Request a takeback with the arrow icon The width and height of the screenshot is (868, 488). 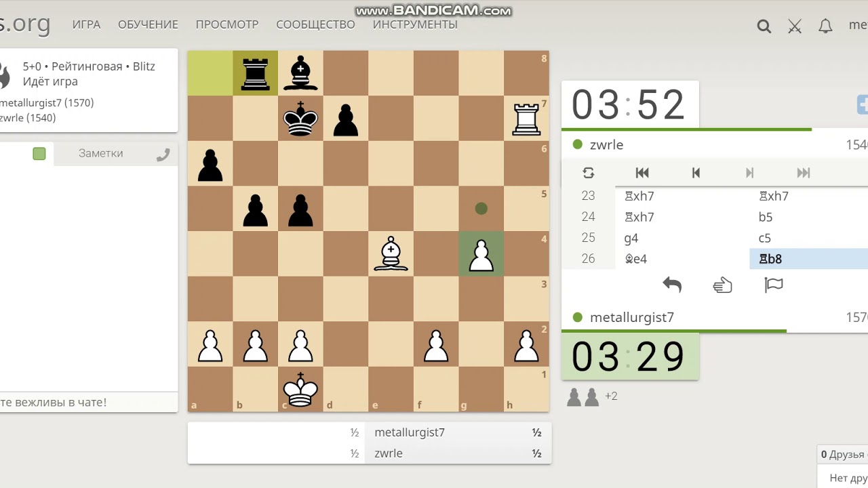672,285
